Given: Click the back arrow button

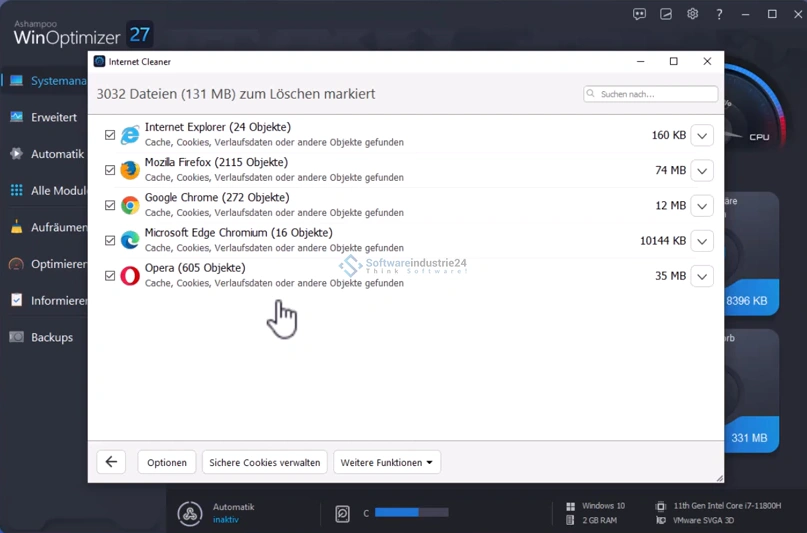Looking at the screenshot, I should [x=111, y=462].
